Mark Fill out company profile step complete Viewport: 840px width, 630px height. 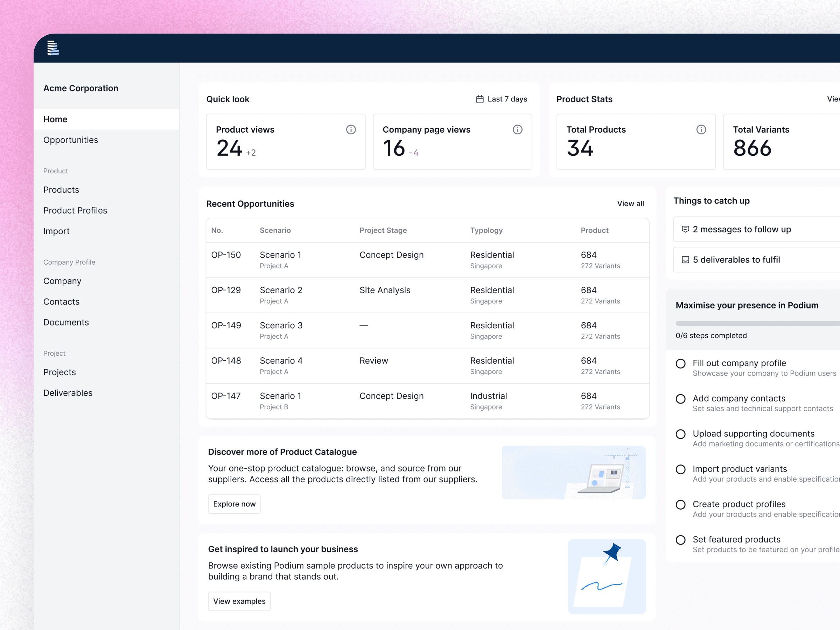(680, 363)
